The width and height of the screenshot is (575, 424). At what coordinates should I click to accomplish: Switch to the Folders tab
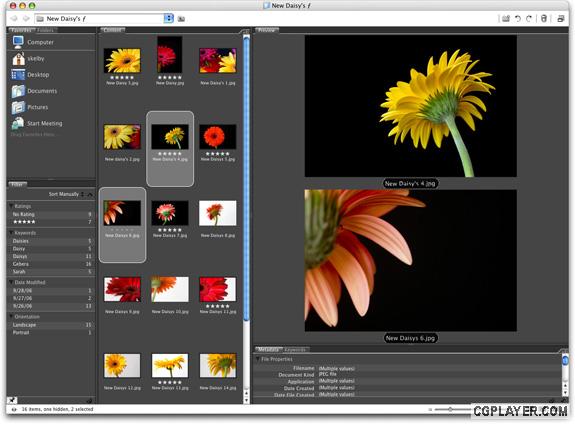click(45, 30)
